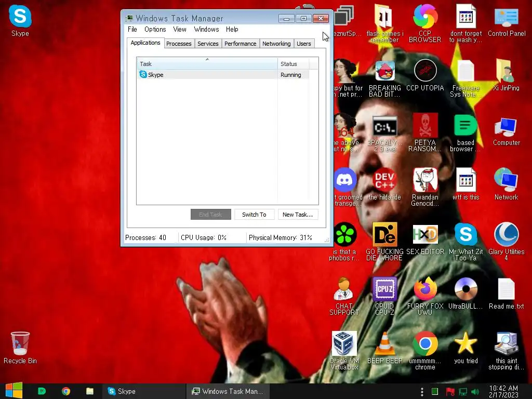Viewport: 532px width, 399px height.
Task: Open the Computer desktop icon
Action: pyautogui.click(x=506, y=130)
